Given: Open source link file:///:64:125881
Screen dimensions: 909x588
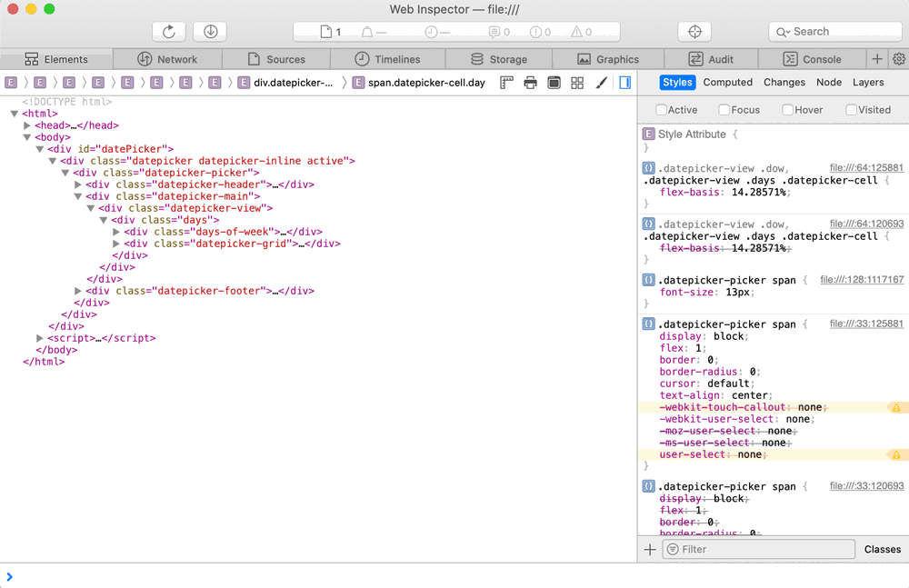Looking at the screenshot, I should click(866, 167).
